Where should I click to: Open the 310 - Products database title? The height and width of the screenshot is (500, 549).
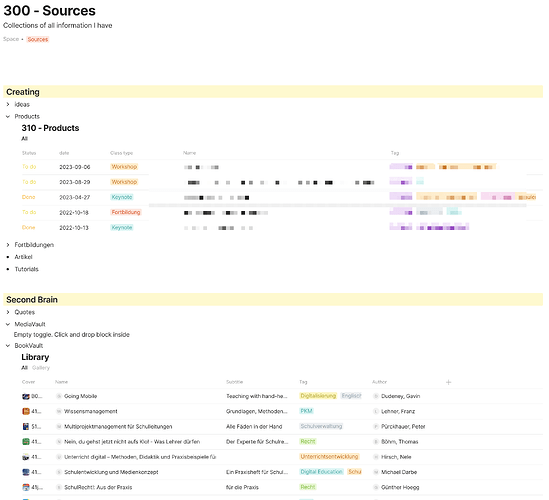pos(50,128)
